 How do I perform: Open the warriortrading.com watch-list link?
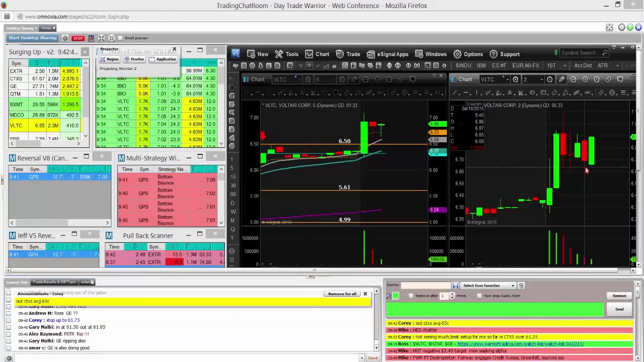coord(520,344)
